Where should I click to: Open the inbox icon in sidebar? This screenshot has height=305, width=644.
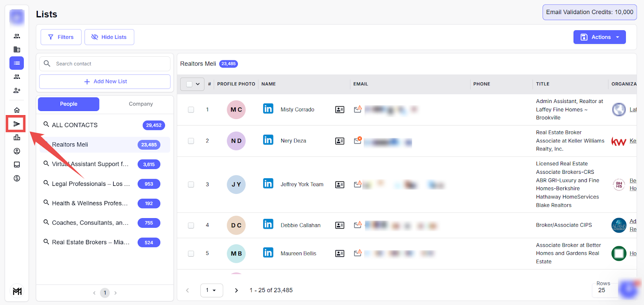click(x=17, y=165)
